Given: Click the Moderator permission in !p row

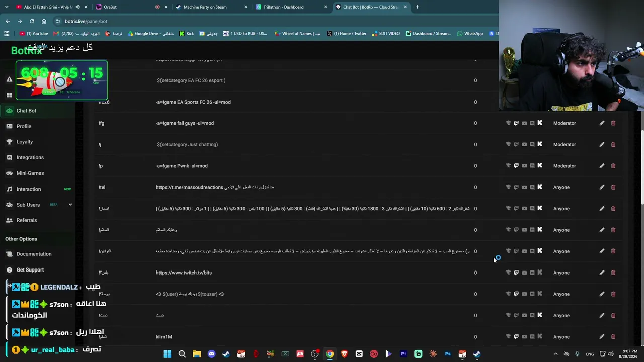Looking at the screenshot, I should (565, 166).
